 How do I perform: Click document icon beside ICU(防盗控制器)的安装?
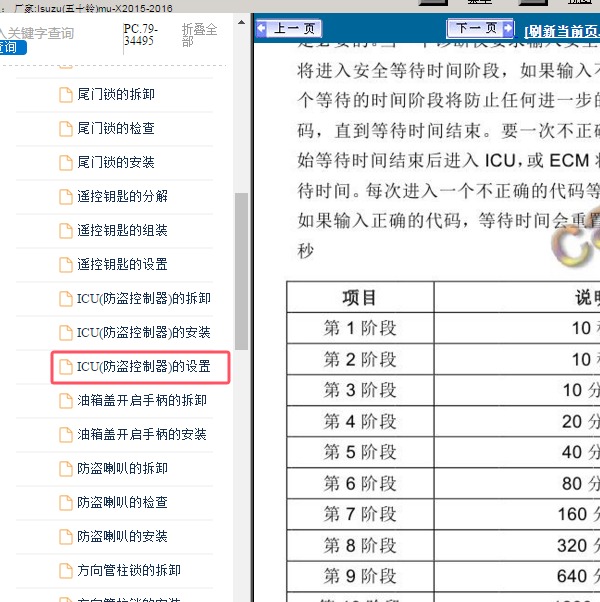[66, 332]
